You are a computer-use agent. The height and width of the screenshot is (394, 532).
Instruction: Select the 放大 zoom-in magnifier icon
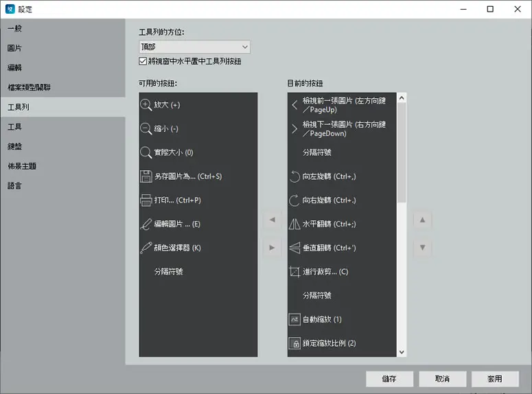[146, 105]
